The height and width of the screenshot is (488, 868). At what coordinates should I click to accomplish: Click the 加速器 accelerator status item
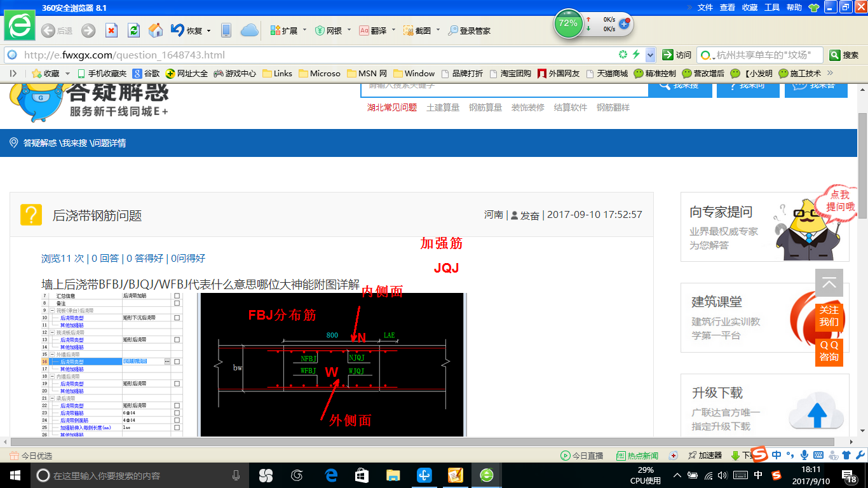click(x=705, y=456)
